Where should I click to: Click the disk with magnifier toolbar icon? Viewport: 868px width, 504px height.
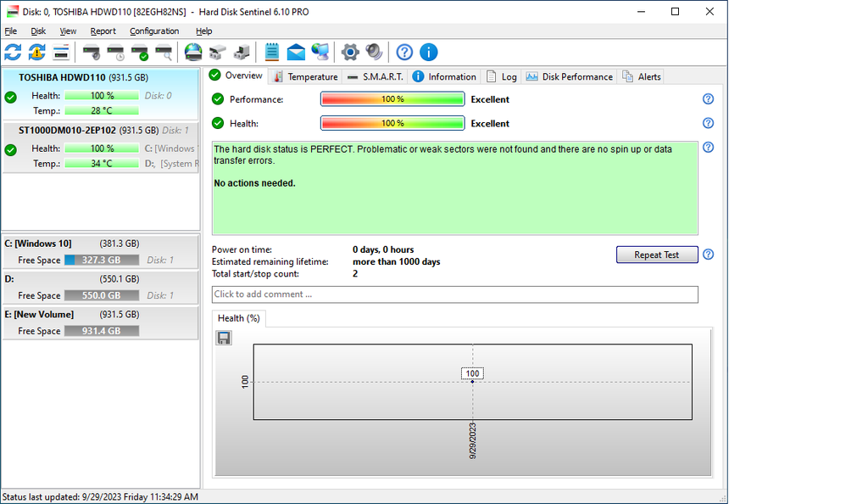coord(164,53)
